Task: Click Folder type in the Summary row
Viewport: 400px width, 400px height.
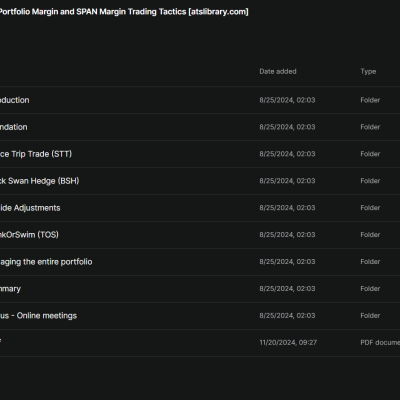Action: [x=370, y=289]
